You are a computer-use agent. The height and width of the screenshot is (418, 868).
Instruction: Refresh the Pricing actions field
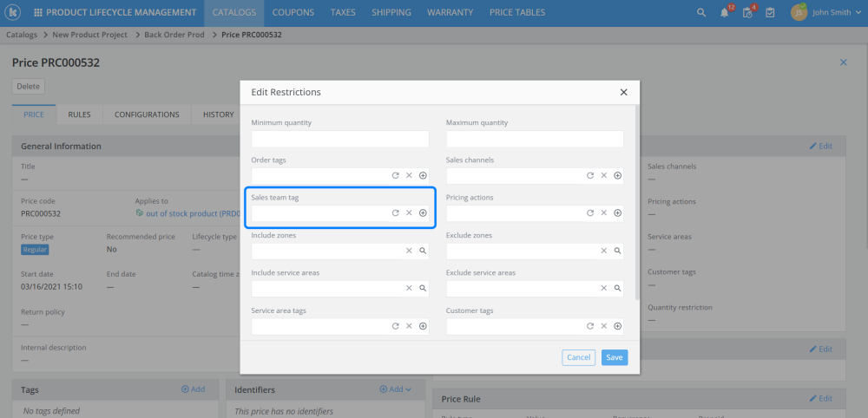click(x=590, y=213)
